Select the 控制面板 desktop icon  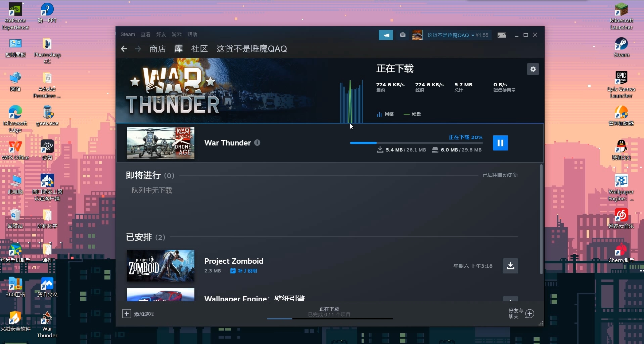click(x=15, y=47)
